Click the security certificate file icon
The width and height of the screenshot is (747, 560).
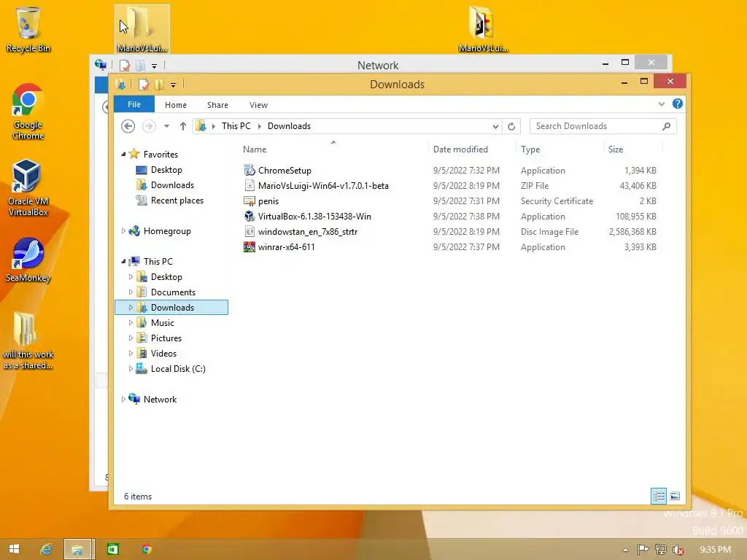click(x=249, y=201)
